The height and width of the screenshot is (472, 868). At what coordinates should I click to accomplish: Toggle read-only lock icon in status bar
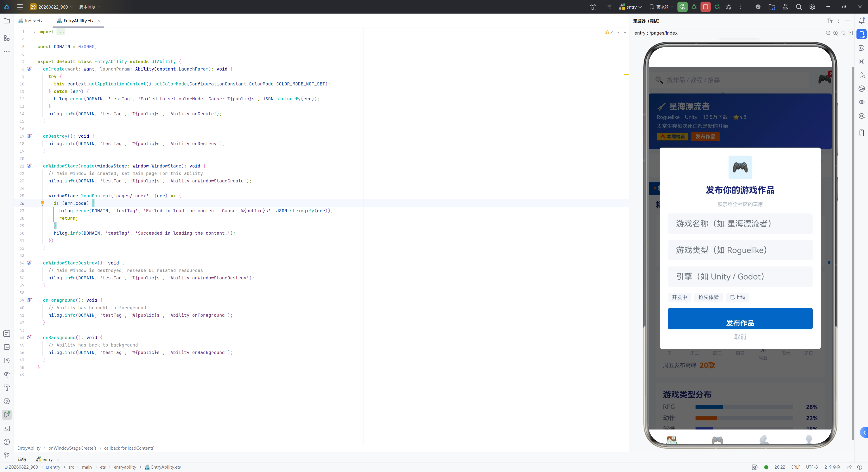pyautogui.click(x=849, y=467)
